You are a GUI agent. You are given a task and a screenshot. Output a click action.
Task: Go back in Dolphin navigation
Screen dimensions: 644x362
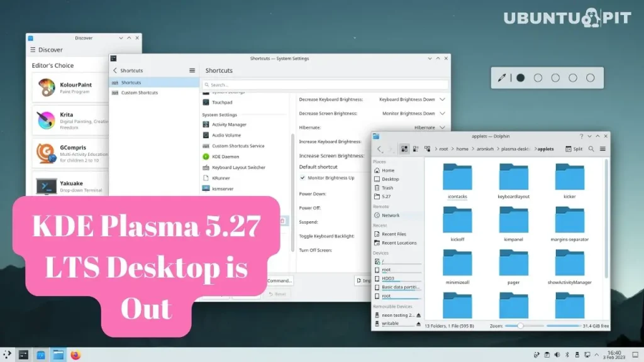click(379, 149)
